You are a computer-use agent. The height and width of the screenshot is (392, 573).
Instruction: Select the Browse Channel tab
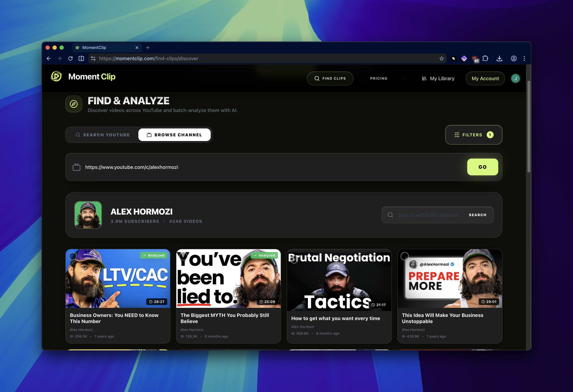pyautogui.click(x=174, y=135)
